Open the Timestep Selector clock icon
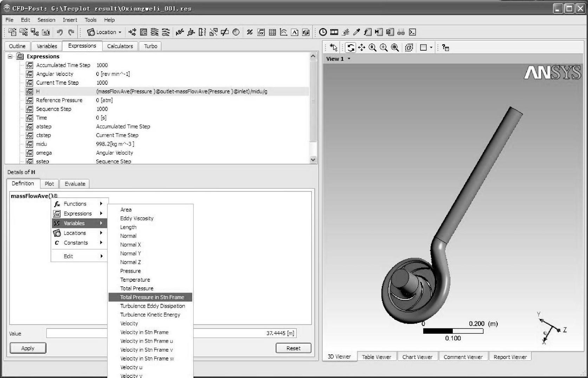The width and height of the screenshot is (588, 378). (323, 32)
